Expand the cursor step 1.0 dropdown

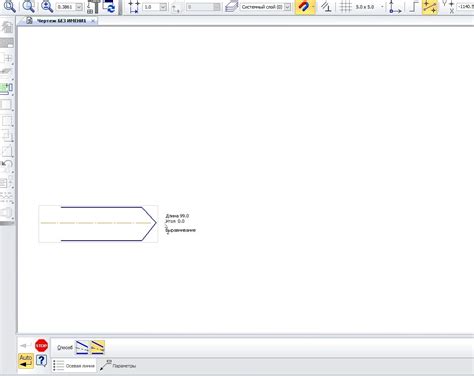[x=163, y=7]
